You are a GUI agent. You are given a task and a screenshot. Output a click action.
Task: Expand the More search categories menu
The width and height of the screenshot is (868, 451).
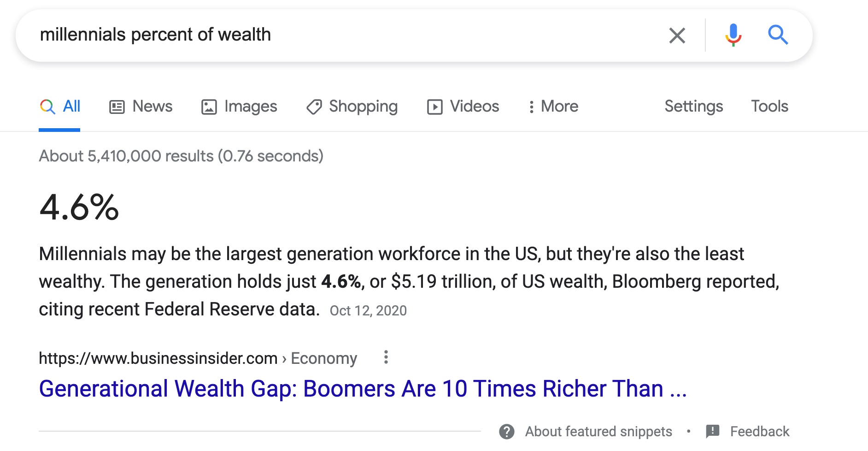(553, 107)
